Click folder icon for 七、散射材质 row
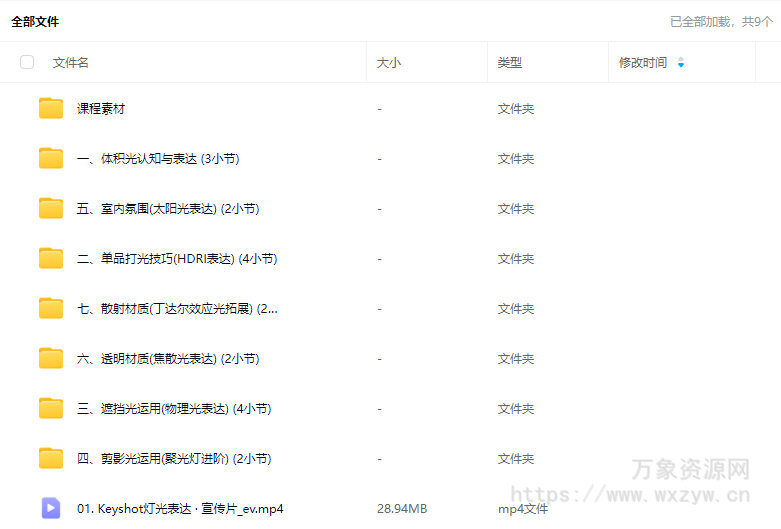781x529 pixels. coord(51,308)
